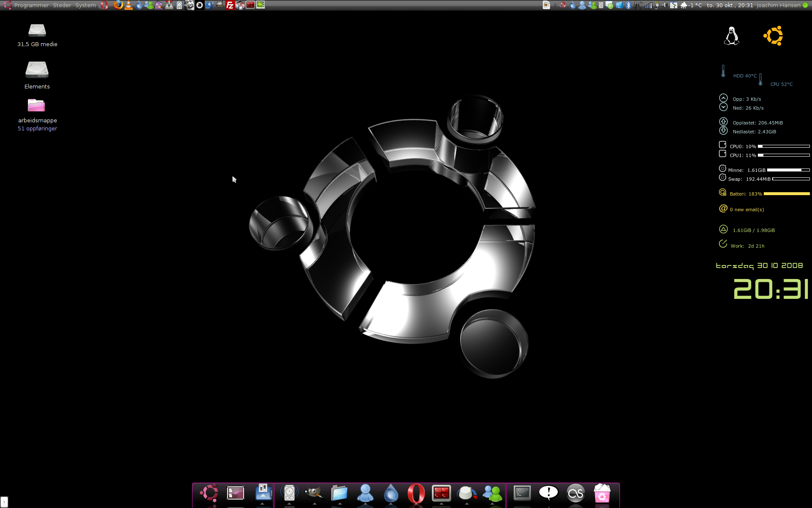Click the 'Minne: 1.61GiB' reading
This screenshot has width=812, height=508.
747,170
